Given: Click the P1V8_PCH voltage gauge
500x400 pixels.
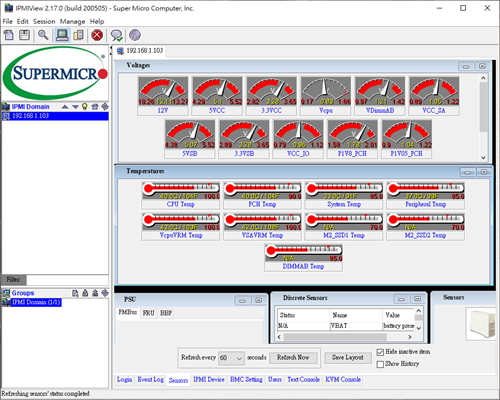Looking at the screenshot, I should (x=352, y=139).
